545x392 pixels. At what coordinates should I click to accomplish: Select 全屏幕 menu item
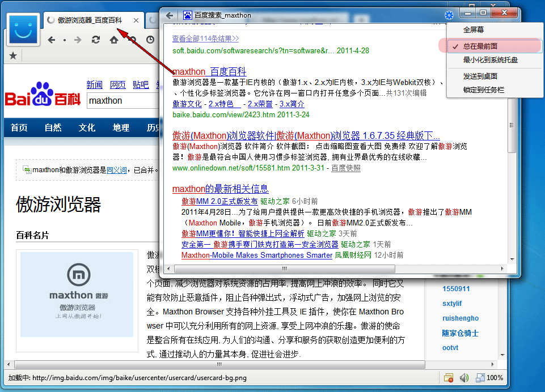[474, 30]
